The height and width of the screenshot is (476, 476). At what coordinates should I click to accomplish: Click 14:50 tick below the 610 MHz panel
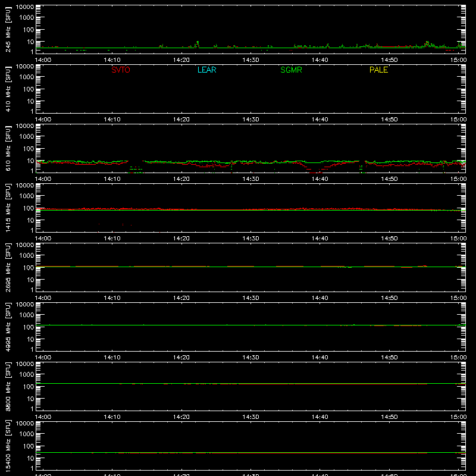[x=389, y=179]
